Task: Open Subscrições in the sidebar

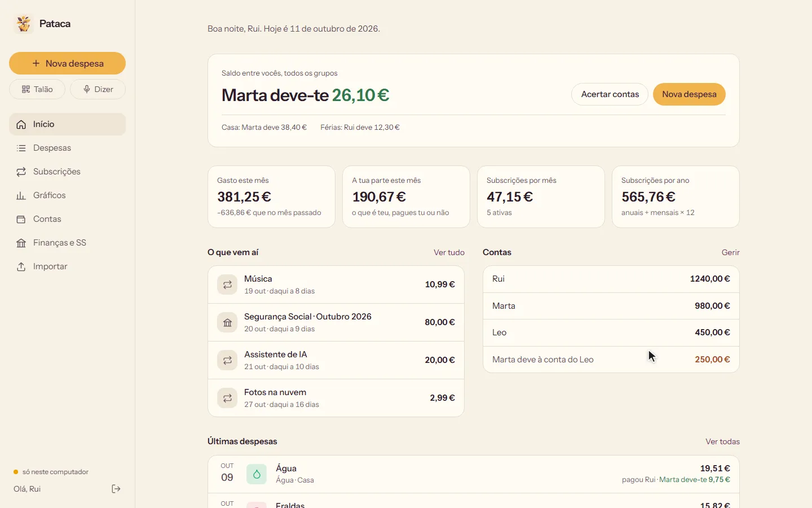Action: point(67,172)
